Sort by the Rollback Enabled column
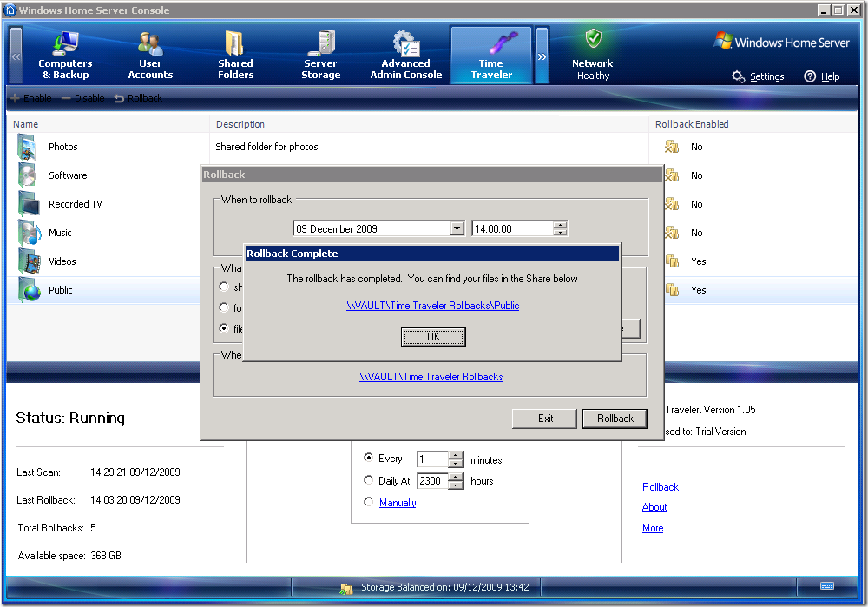The width and height of the screenshot is (868, 607). point(753,124)
